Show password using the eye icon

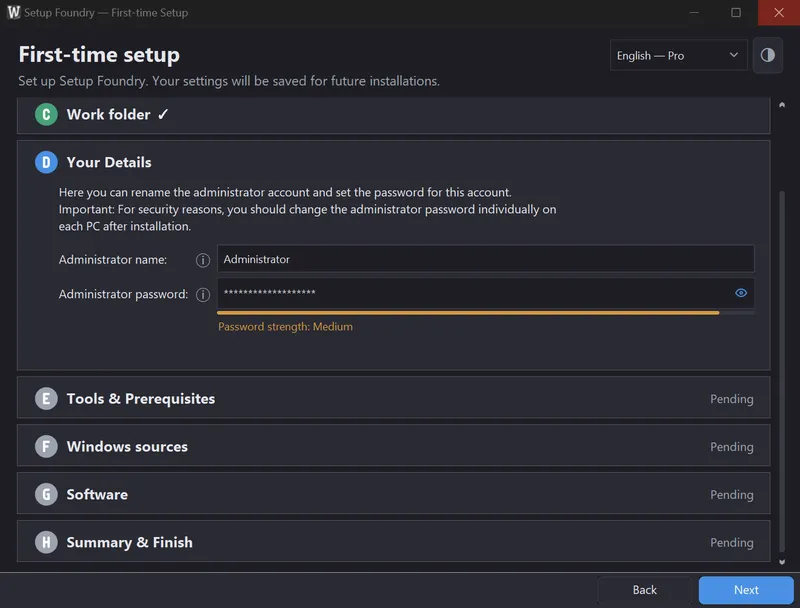[741, 293]
